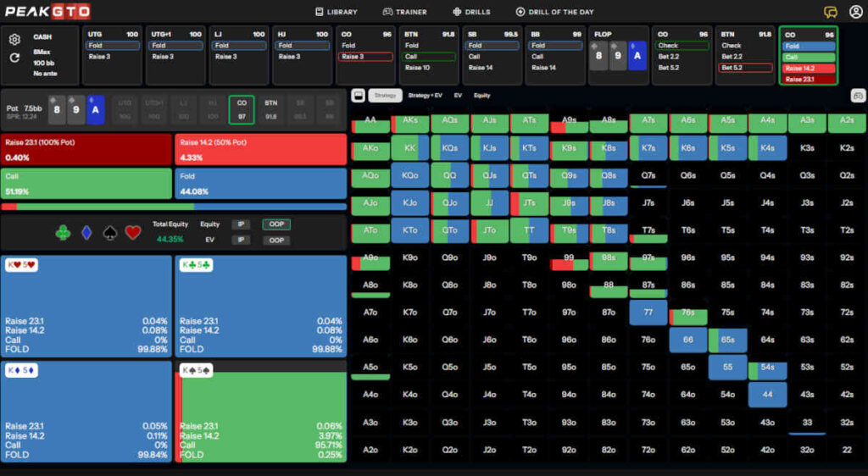
Task: Select the spades suit filter
Action: tap(109, 233)
